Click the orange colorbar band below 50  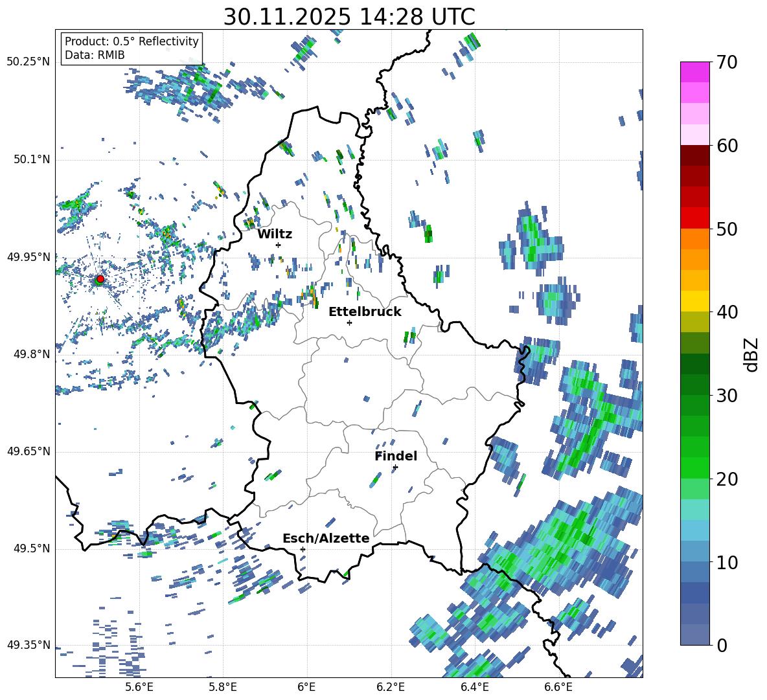(x=694, y=238)
